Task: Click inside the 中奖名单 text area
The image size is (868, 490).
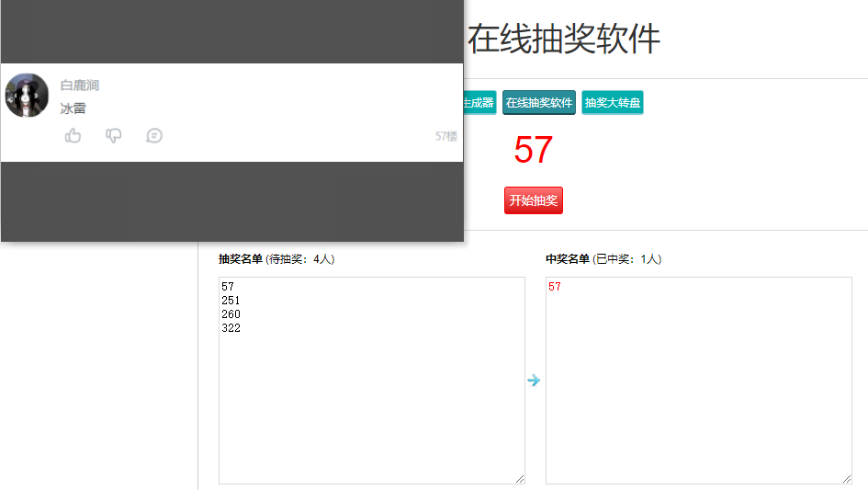Action: pos(699,381)
